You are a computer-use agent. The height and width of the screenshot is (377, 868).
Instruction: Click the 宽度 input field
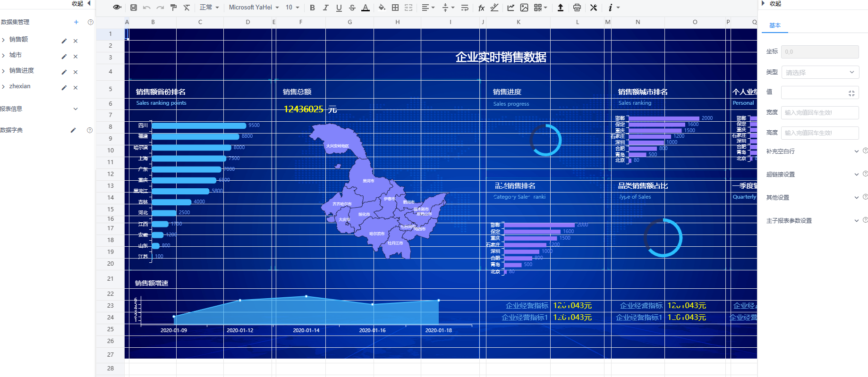click(820, 113)
